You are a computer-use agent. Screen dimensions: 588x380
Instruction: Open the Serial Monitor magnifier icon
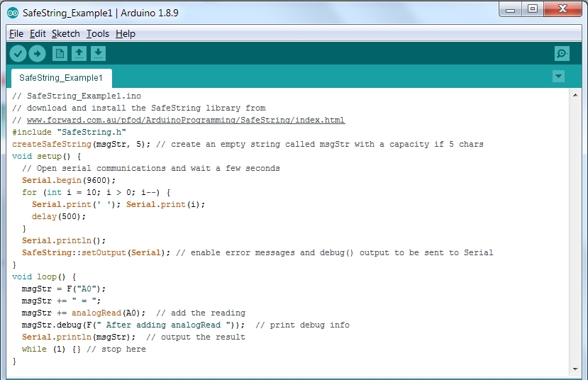pyautogui.click(x=562, y=54)
